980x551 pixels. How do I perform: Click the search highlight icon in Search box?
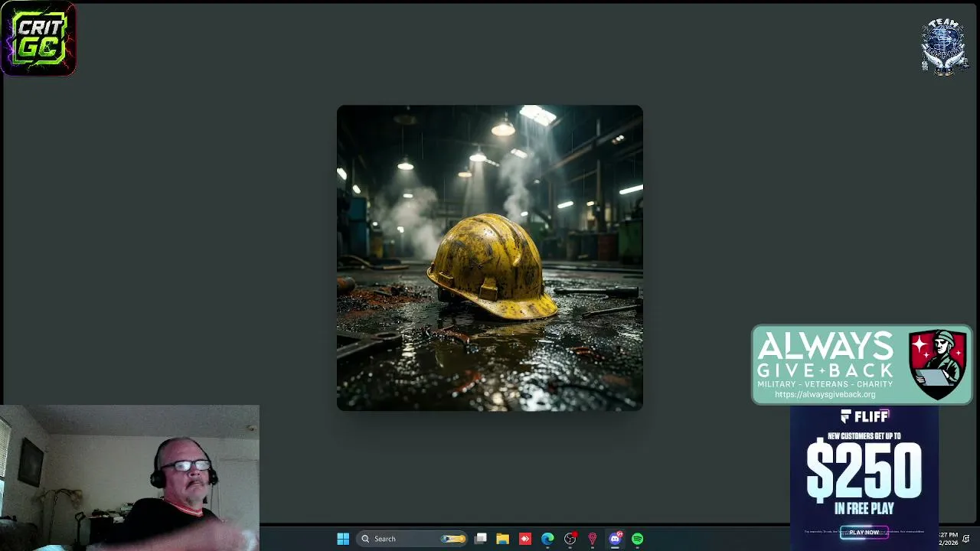coord(454,539)
